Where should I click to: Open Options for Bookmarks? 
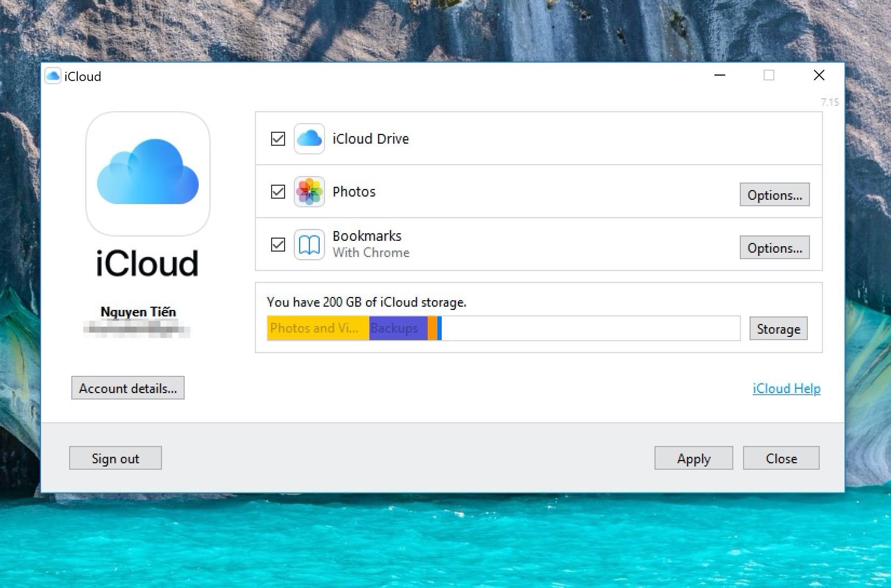coord(774,248)
